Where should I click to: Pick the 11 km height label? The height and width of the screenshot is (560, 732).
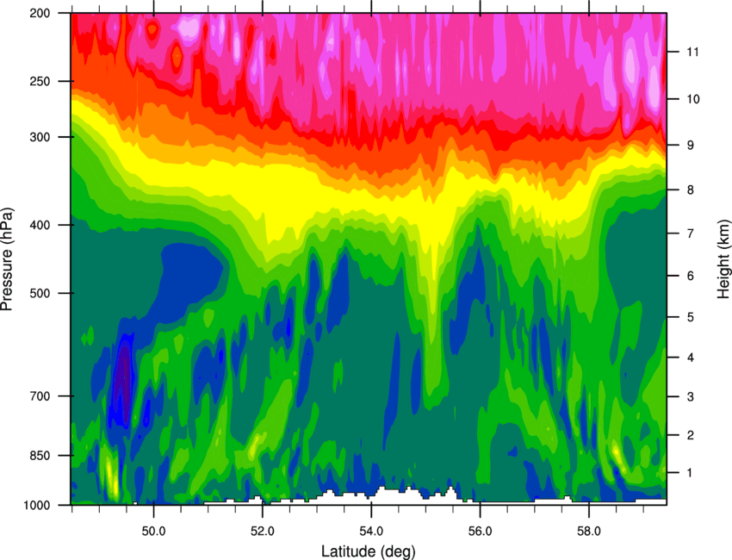(693, 52)
